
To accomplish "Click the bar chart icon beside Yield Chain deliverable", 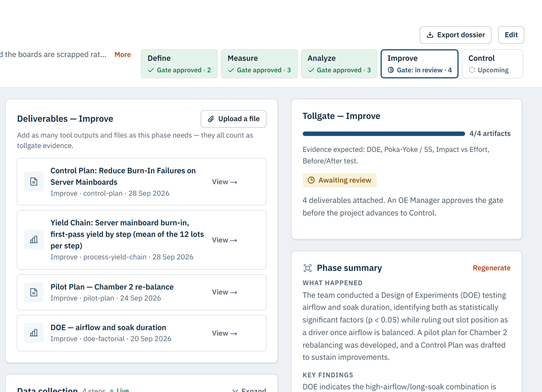I will 34,240.
